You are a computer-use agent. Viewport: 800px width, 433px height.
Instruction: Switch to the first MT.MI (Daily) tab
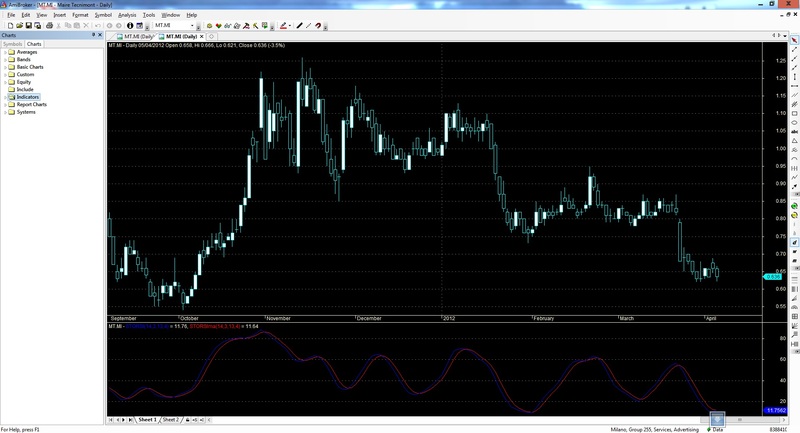pyautogui.click(x=135, y=37)
